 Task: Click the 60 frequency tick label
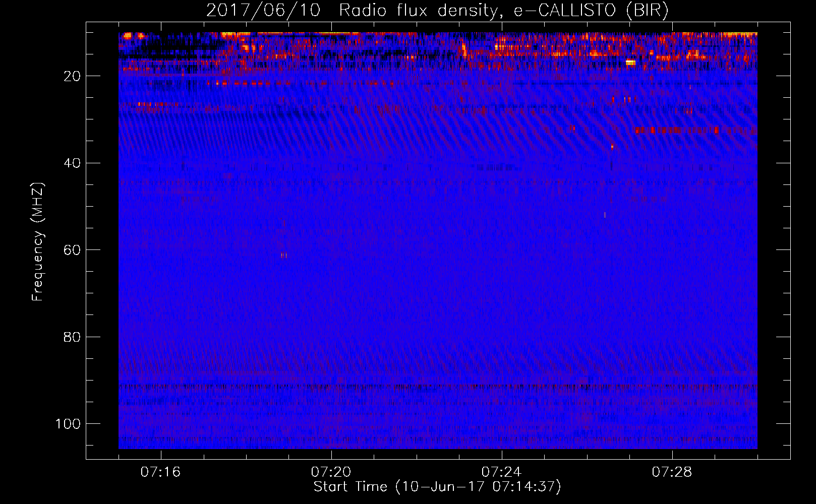pyautogui.click(x=72, y=250)
